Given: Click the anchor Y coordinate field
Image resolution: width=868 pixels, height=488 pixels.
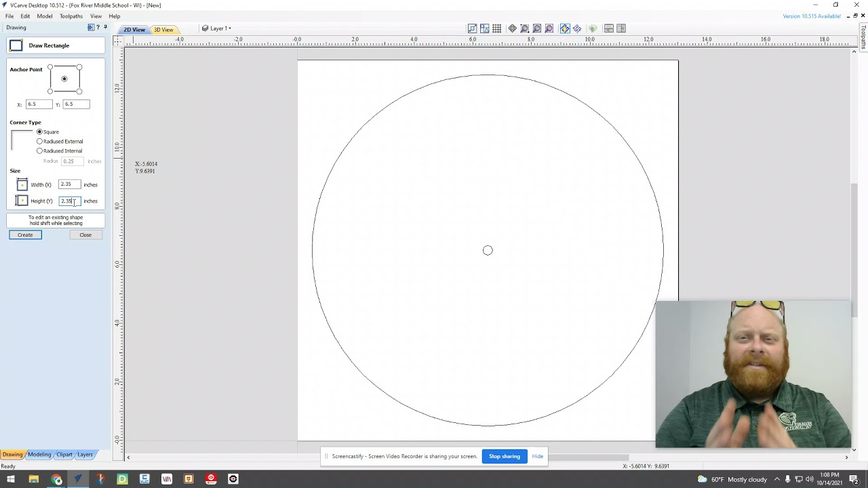Looking at the screenshot, I should tap(76, 104).
